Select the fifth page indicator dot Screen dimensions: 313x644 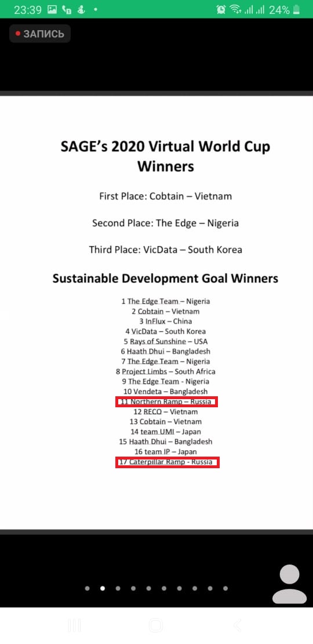148,588
